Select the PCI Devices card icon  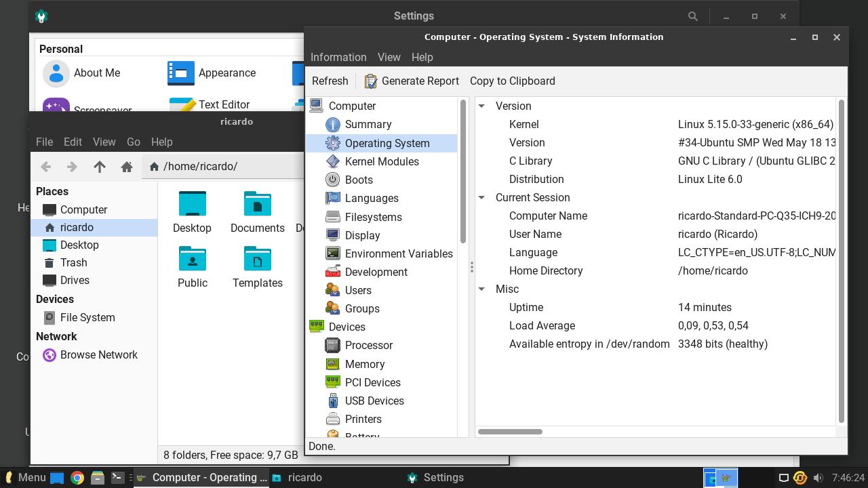pos(332,382)
